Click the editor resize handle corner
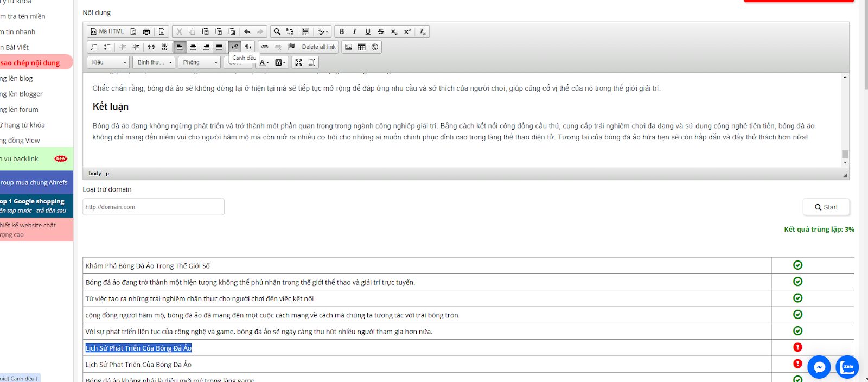This screenshot has height=382, width=868. pos(845,175)
